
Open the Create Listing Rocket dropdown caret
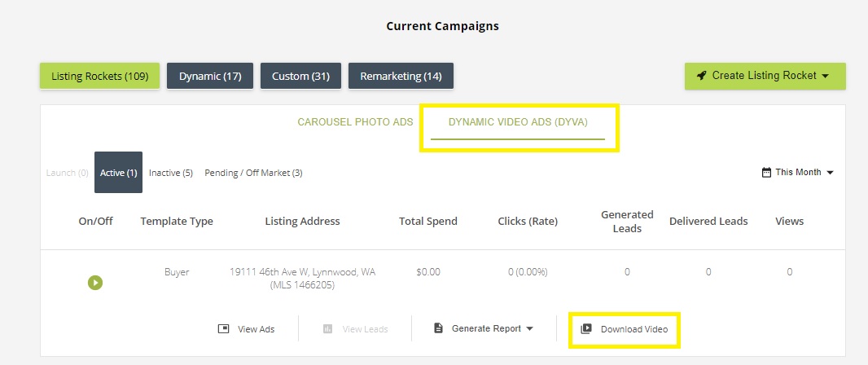pyautogui.click(x=825, y=76)
